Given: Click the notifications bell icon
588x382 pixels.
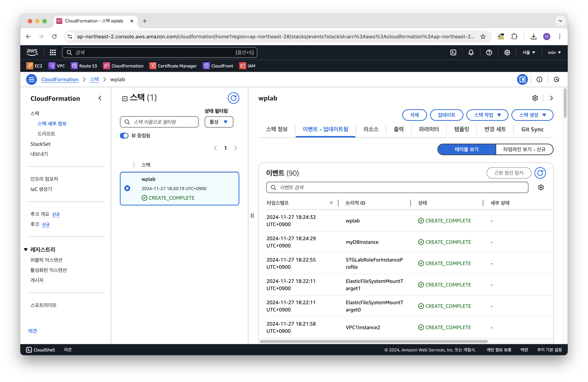Looking at the screenshot, I should point(471,52).
